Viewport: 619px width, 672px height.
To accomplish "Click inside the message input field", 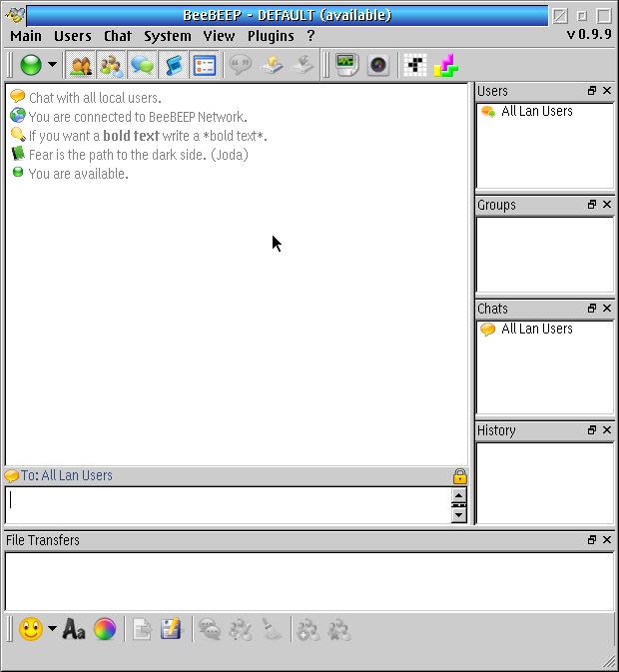I will click(228, 505).
